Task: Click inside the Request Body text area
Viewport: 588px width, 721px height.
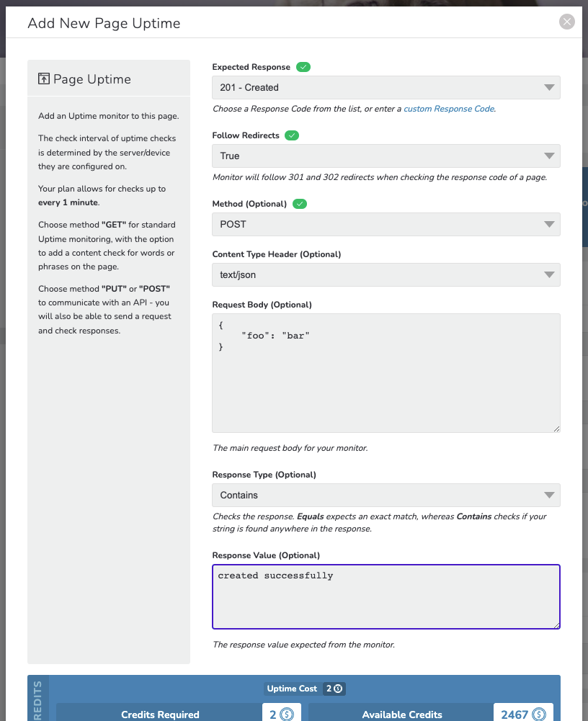Action: click(x=386, y=373)
